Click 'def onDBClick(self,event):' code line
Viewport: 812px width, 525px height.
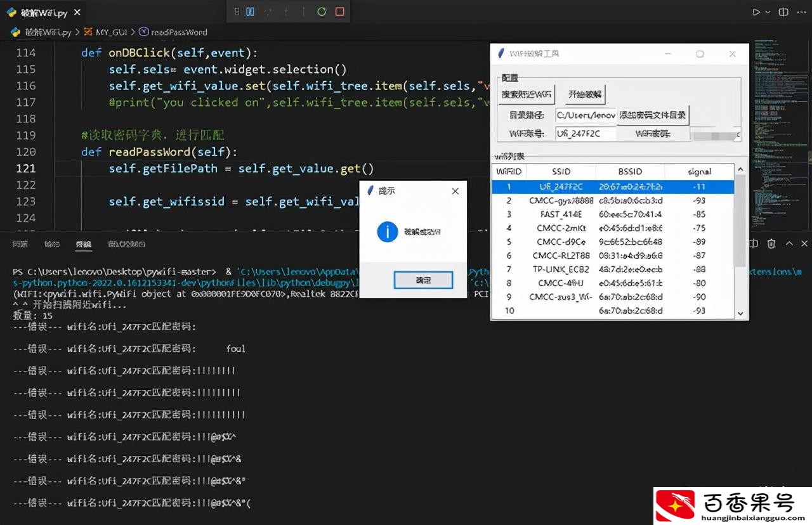tap(169, 53)
